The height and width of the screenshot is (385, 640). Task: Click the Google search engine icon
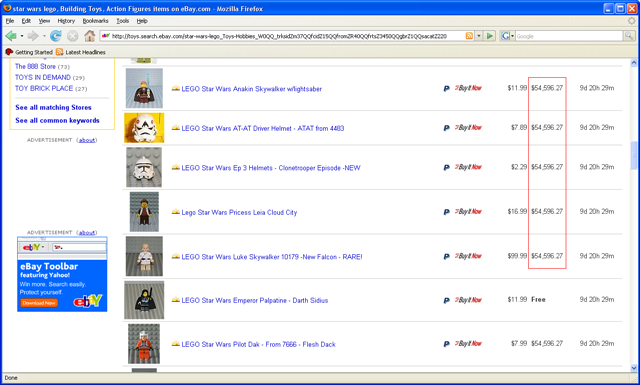click(505, 36)
